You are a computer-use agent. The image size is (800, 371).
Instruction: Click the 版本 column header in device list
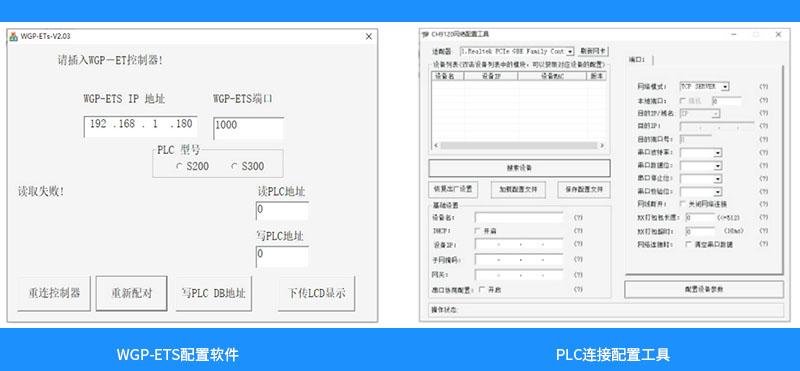tap(597, 76)
